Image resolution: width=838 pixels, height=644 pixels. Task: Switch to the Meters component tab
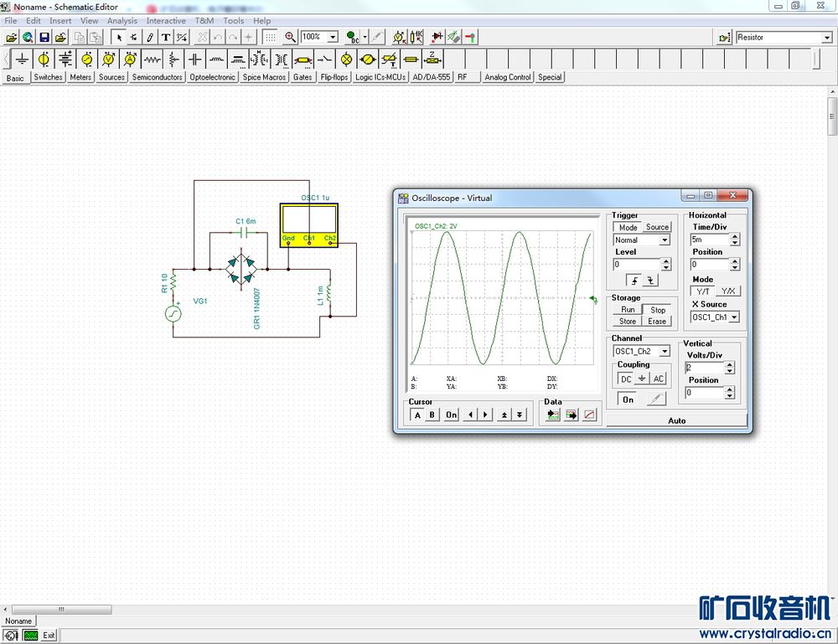pyautogui.click(x=80, y=77)
